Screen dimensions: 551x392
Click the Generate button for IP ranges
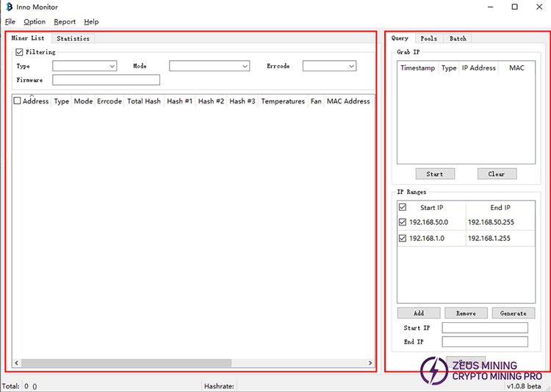click(x=513, y=313)
